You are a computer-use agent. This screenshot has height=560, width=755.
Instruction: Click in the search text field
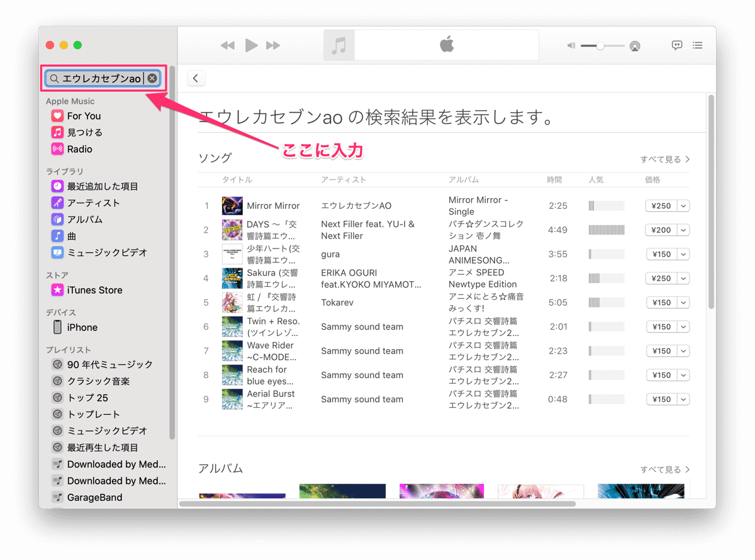tap(103, 79)
